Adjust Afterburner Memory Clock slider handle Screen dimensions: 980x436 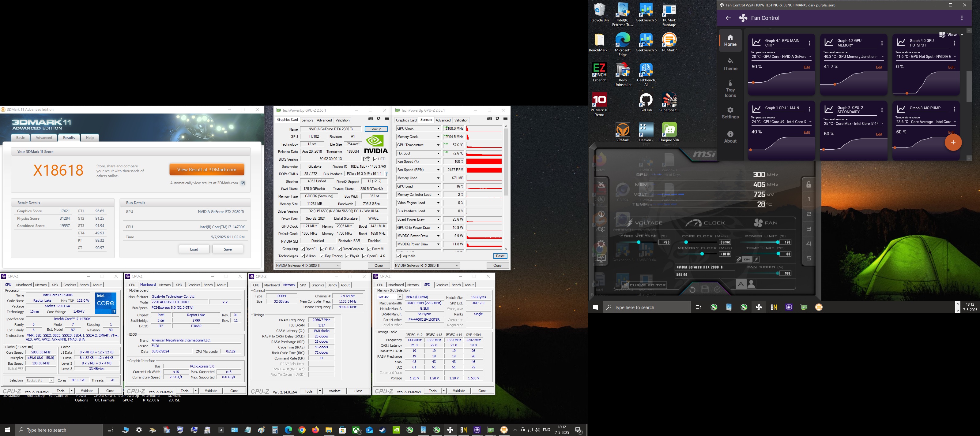702,254
